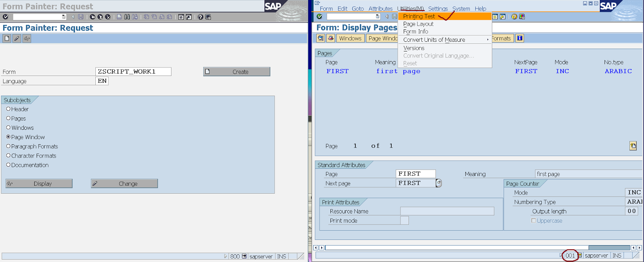This screenshot has width=644, height=262.
Task: Select the Pages radio button
Action: (8, 118)
